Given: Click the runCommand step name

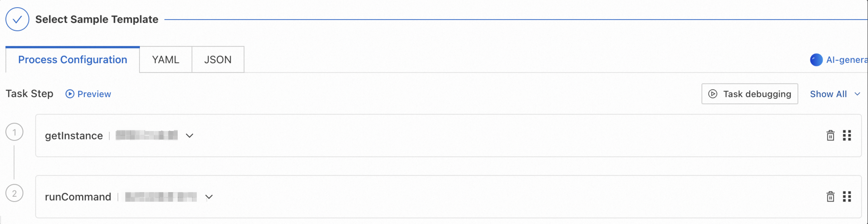Looking at the screenshot, I should [x=78, y=197].
